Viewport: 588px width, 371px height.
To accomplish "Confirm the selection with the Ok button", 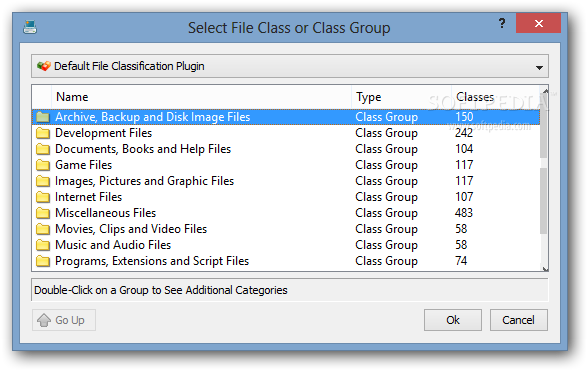I will [x=453, y=320].
